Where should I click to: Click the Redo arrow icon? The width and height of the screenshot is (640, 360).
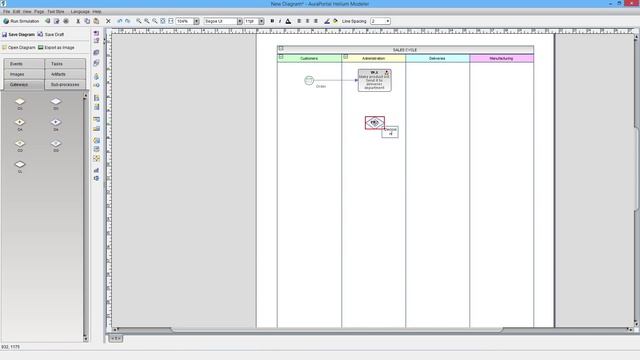pos(128,21)
